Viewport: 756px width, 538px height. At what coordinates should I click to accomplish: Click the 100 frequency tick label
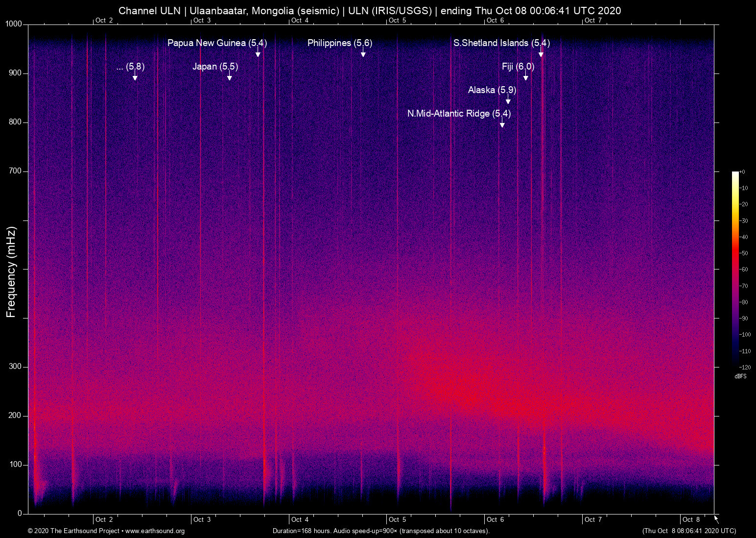[16, 465]
